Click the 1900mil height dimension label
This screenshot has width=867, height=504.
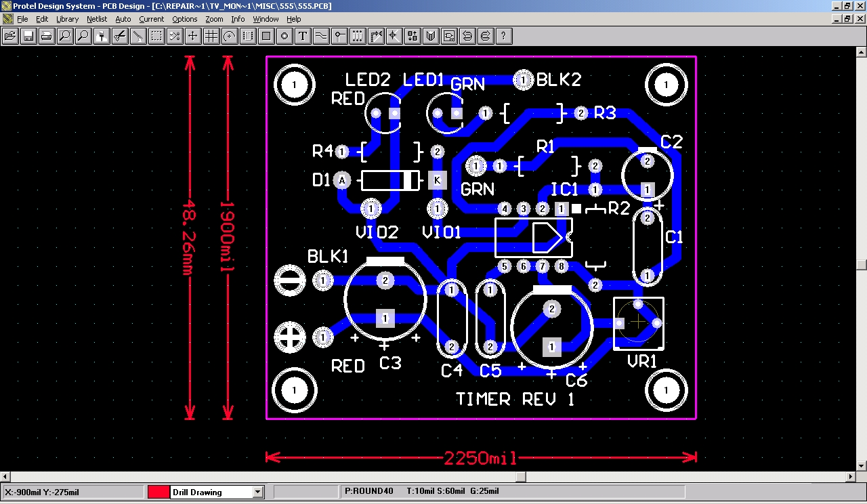227,237
